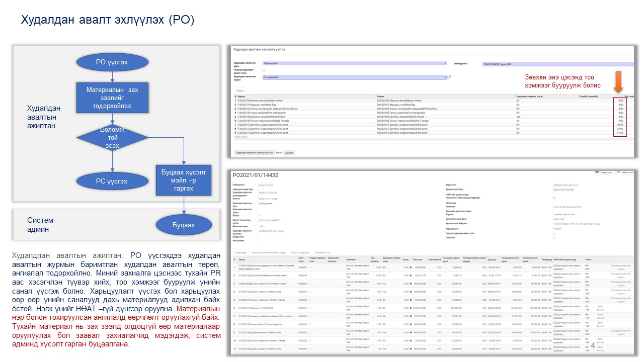Toggle the checkbox in PO line 6 'Red flag'
The width and height of the screenshot is (644, 362).
pyautogui.click(x=310, y=309)
